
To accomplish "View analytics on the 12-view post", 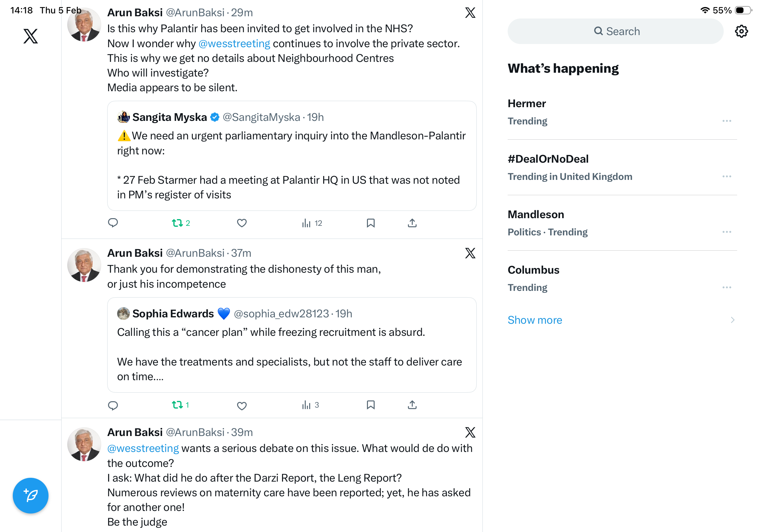I will [312, 223].
